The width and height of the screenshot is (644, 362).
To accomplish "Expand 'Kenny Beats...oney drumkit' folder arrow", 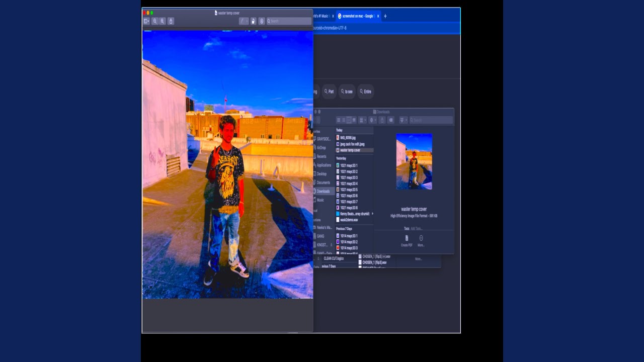I will (x=372, y=214).
